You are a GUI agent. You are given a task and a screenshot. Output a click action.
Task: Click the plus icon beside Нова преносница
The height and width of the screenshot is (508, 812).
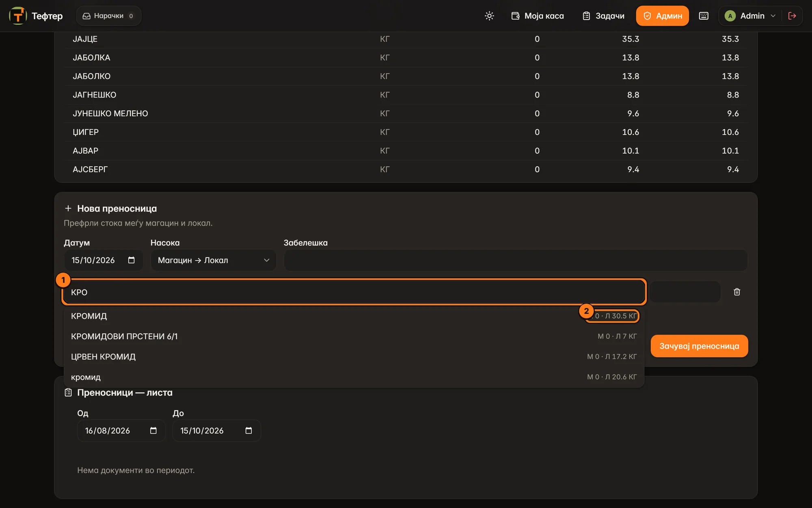[68, 208]
